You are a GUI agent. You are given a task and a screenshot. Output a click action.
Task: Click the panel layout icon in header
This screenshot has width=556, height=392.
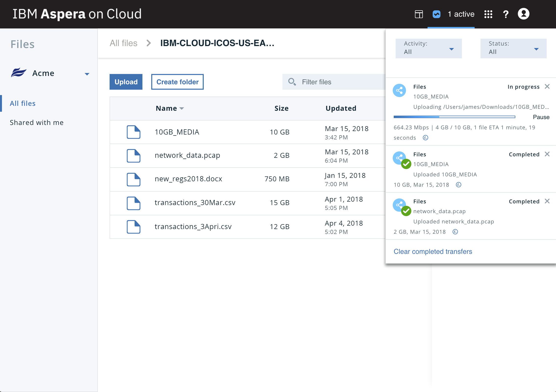point(418,14)
